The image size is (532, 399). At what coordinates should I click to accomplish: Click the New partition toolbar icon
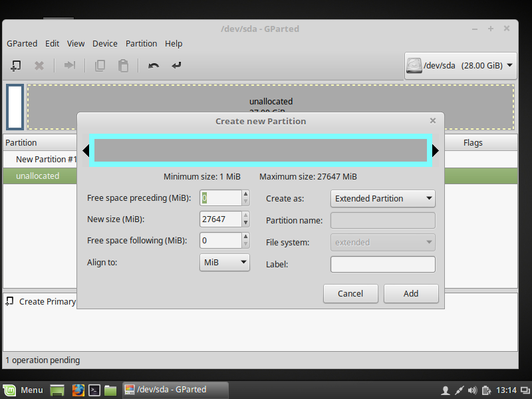tap(15, 65)
